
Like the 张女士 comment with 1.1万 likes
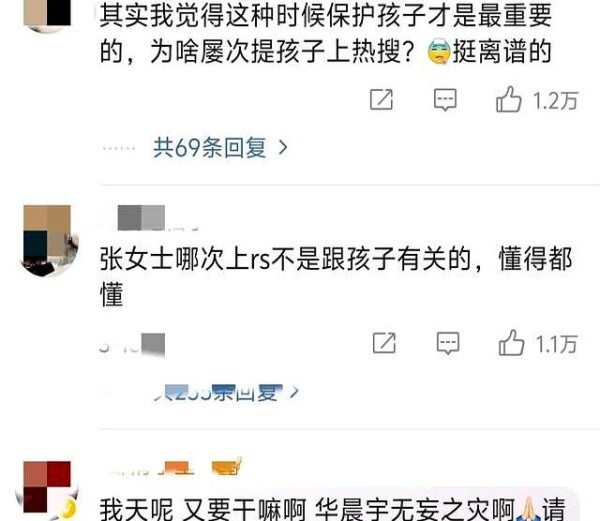511,343
